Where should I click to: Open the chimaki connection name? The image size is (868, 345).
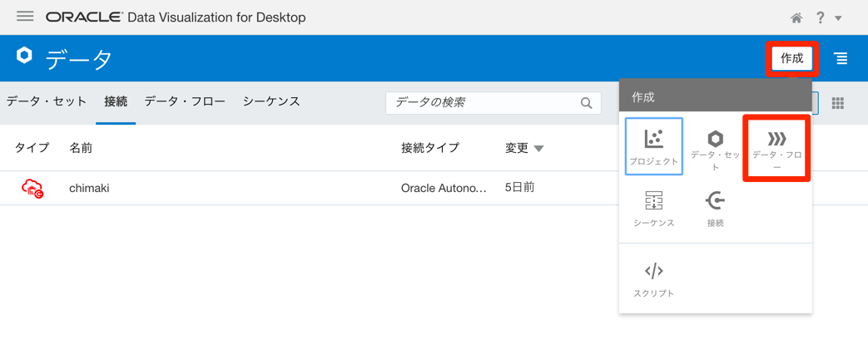pos(89,188)
